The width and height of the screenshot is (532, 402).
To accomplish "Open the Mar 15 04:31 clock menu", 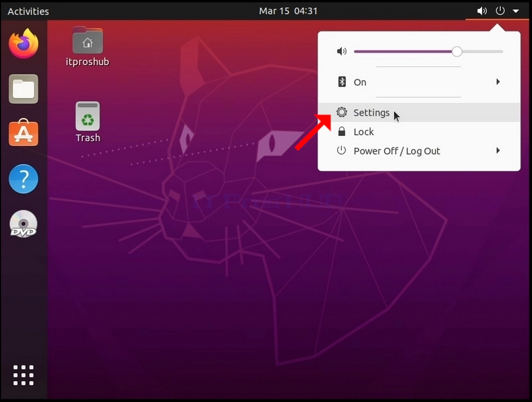I will click(x=288, y=11).
